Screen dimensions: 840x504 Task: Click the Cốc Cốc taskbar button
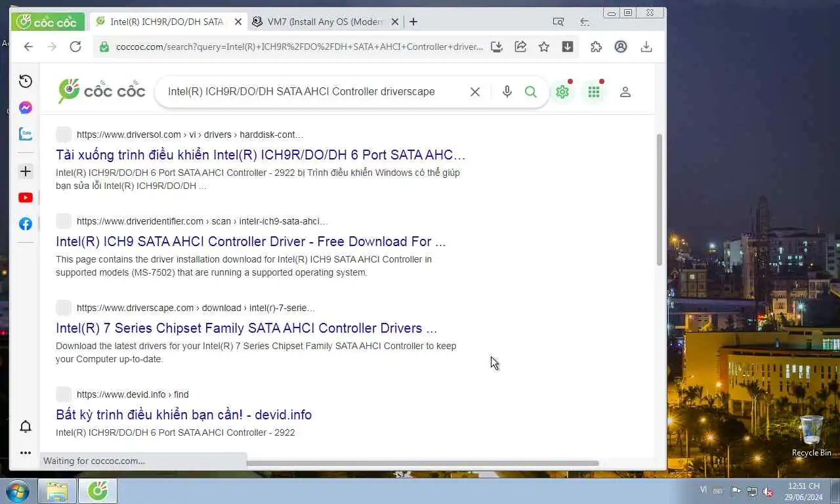pos(98,492)
